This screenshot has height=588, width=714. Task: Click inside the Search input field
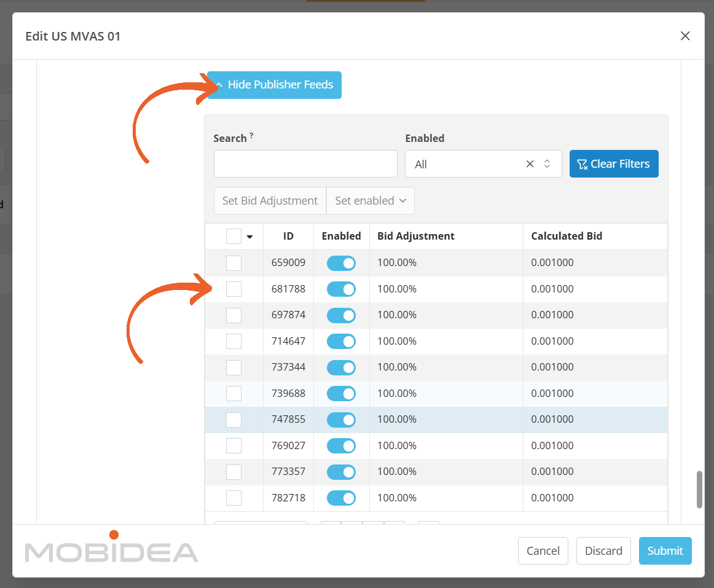[x=305, y=164]
